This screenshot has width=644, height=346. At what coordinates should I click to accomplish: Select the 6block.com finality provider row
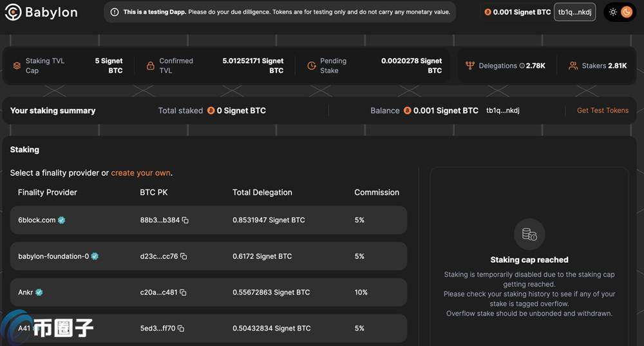pos(208,220)
